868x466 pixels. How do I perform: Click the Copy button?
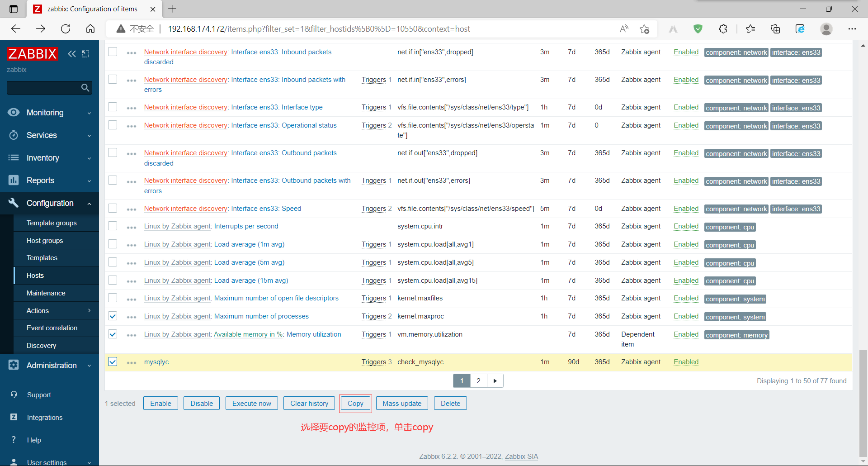pyautogui.click(x=355, y=403)
